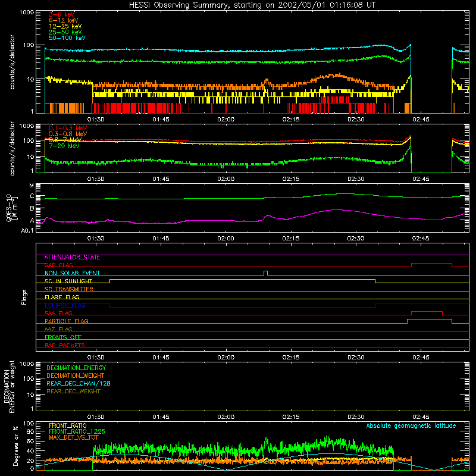
Task: Click the cyan '50-100 keV' legend label
Action: click(x=67, y=38)
